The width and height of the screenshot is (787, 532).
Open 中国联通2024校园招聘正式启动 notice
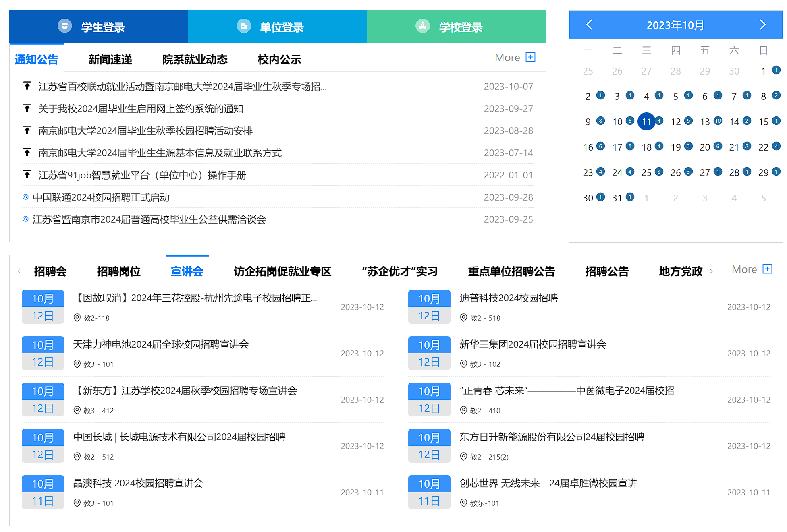(x=101, y=197)
